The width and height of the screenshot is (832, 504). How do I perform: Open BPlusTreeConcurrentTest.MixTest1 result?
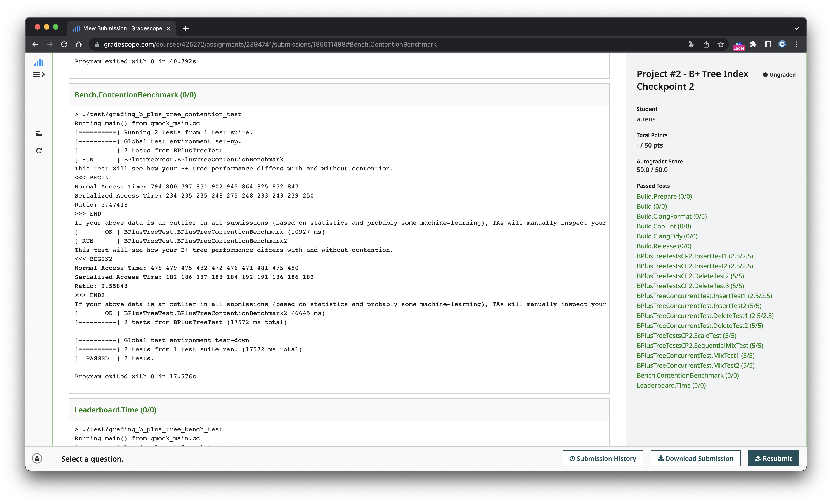(x=695, y=356)
